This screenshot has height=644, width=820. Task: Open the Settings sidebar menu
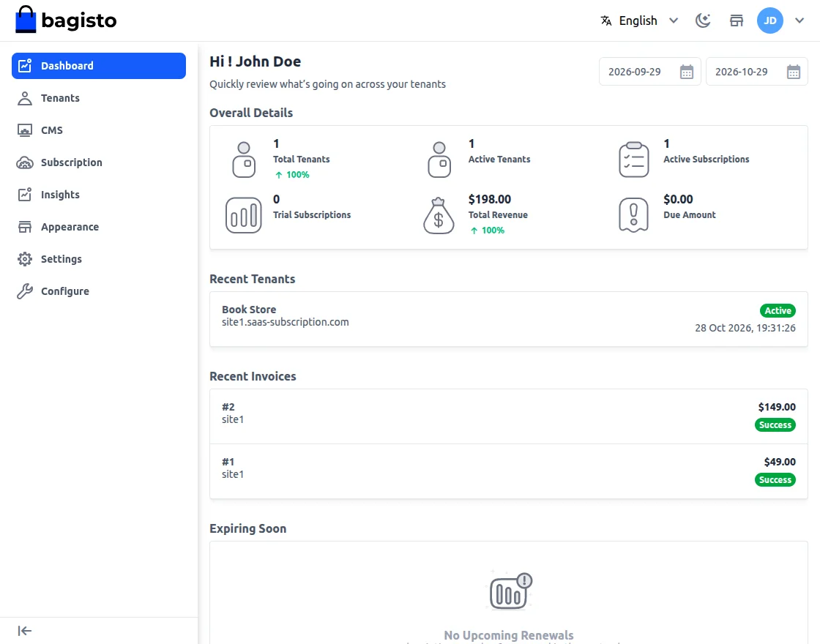[x=99, y=259]
